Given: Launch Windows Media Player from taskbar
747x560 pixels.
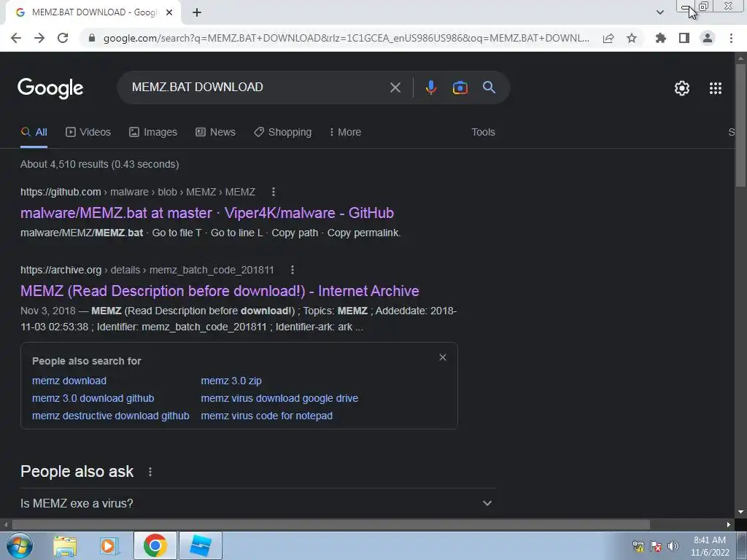Looking at the screenshot, I should point(109,546).
